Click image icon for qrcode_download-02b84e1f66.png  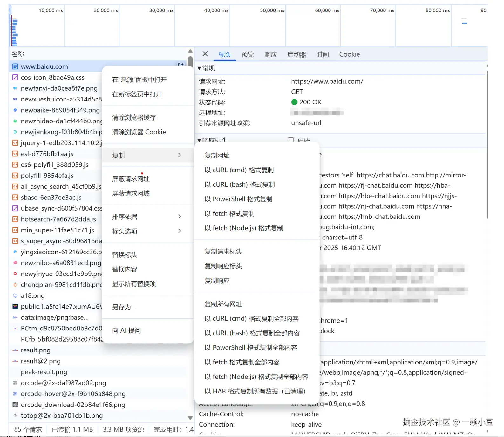click(15, 405)
